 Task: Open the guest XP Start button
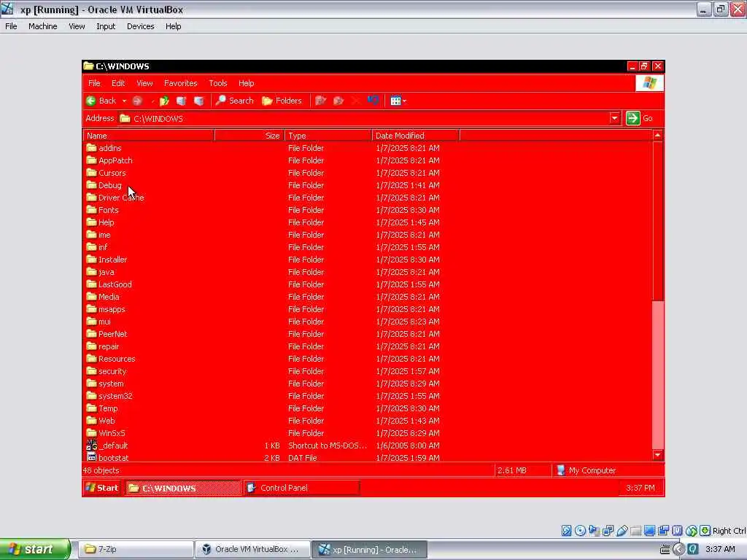tap(102, 488)
